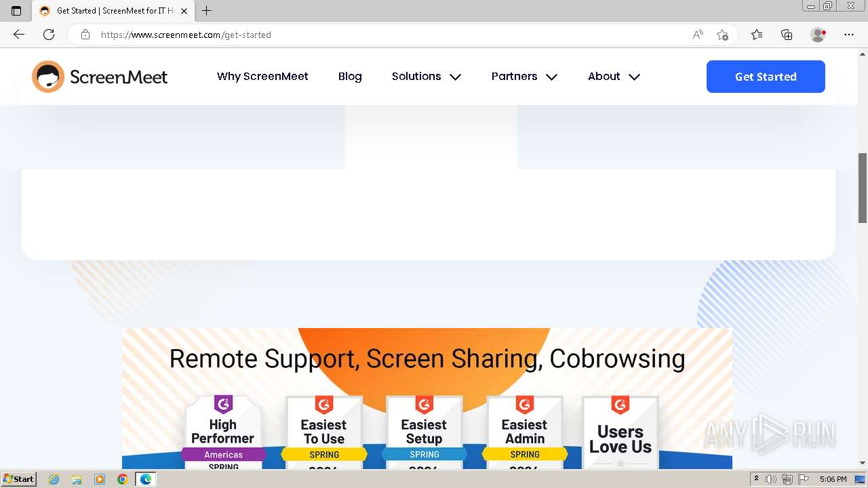Launch Internet Explorer from the taskbar
868x488 pixels.
point(54,479)
